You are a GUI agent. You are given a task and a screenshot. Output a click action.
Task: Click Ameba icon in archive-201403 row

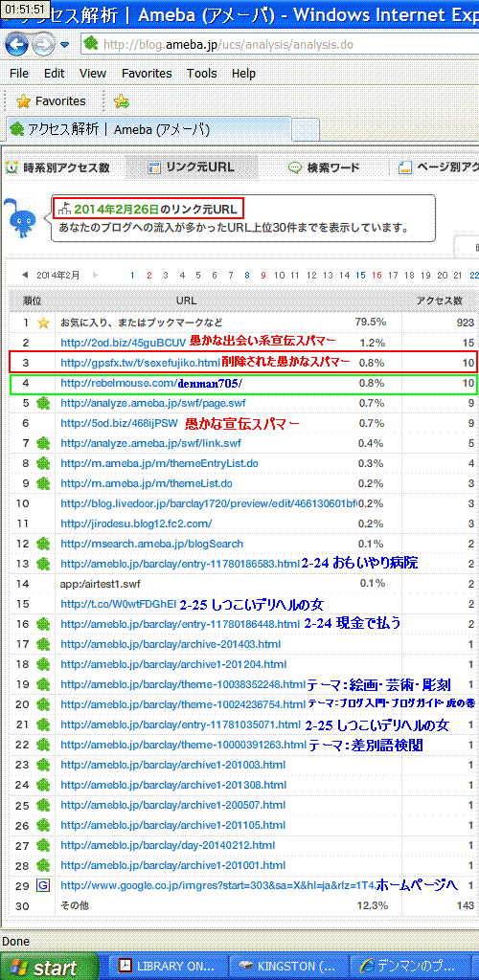point(42,644)
